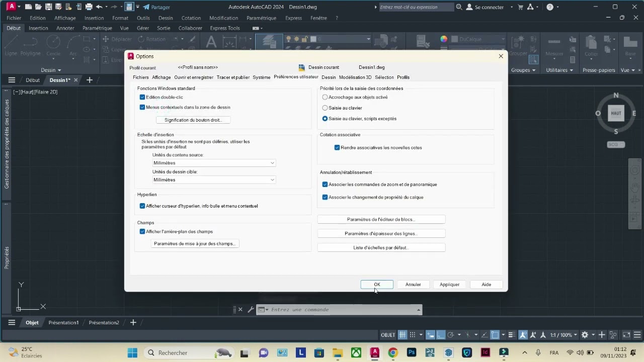Toggle object snap square icon in status bar

pos(495,335)
